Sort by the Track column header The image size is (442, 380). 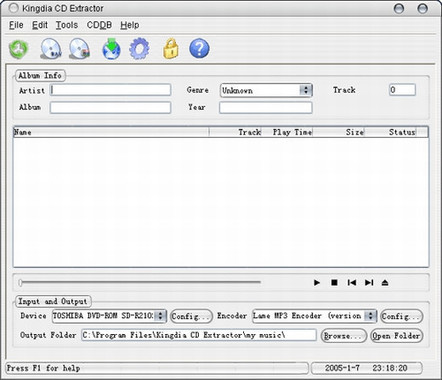click(x=235, y=132)
